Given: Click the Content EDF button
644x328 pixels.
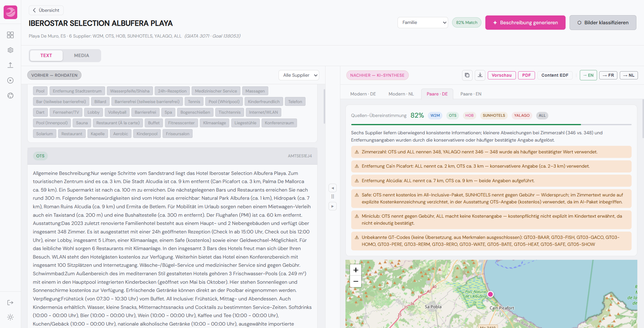Looking at the screenshot, I should (x=555, y=75).
